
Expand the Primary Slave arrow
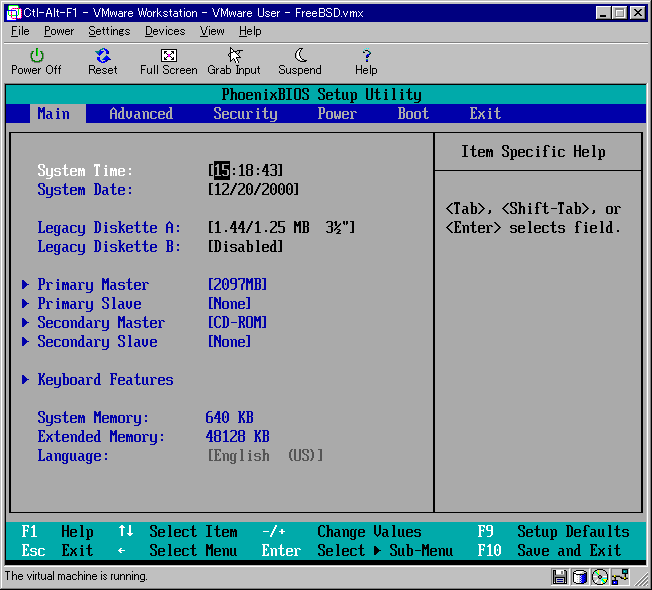click(x=25, y=304)
